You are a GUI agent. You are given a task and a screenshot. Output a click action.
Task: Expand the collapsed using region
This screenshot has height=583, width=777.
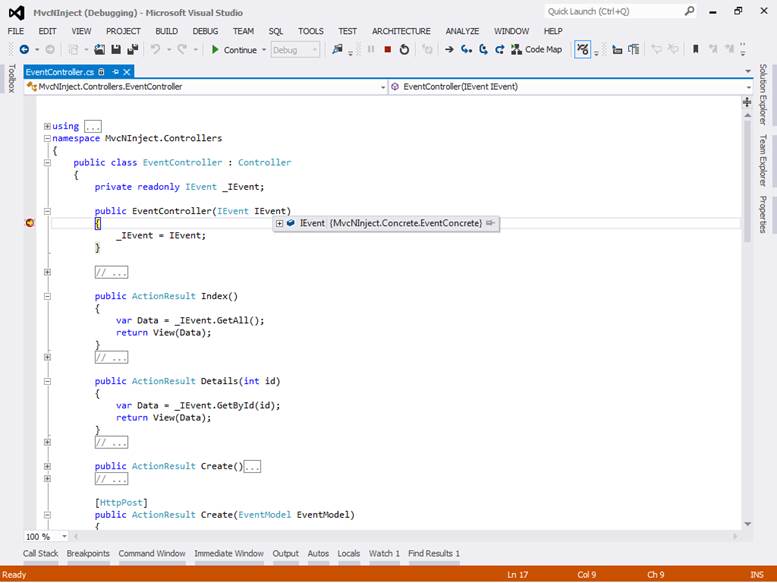(47, 126)
